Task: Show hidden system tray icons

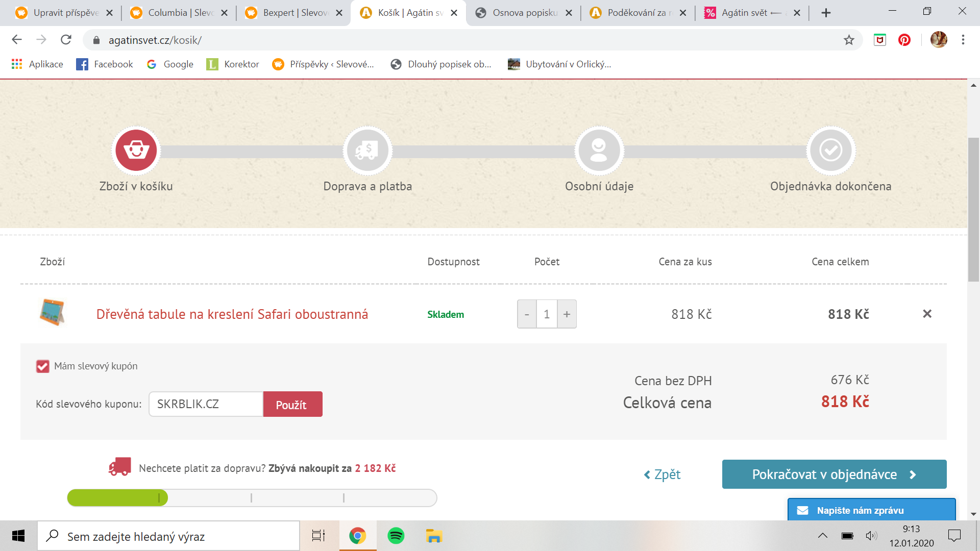Action: pyautogui.click(x=822, y=536)
